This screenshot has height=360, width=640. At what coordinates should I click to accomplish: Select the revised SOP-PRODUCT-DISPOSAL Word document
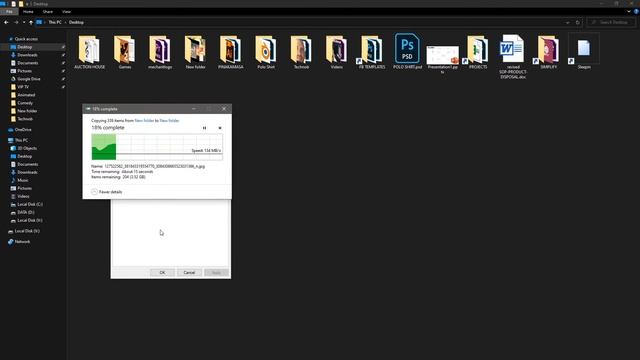point(513,49)
